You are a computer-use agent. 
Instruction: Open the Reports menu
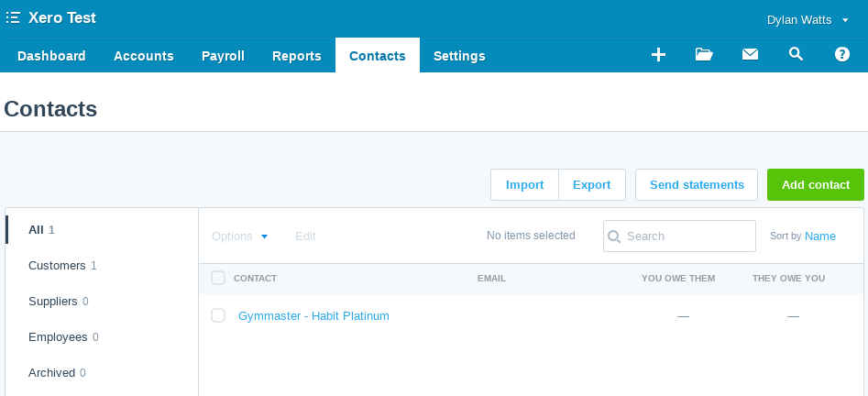pos(297,56)
